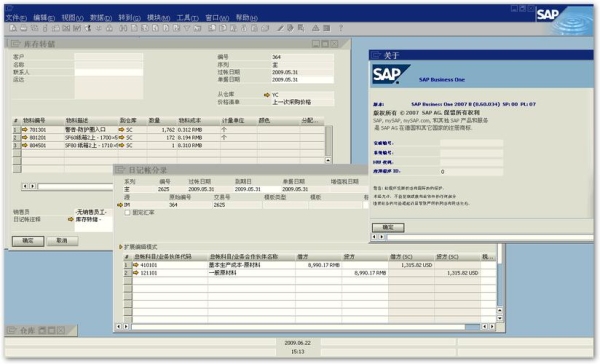
Task: Click the 联系人 input field
Action: [109, 72]
